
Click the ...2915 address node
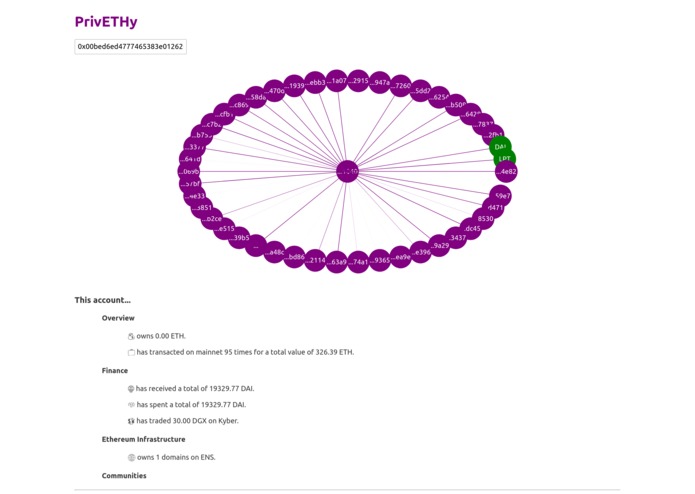click(x=358, y=81)
